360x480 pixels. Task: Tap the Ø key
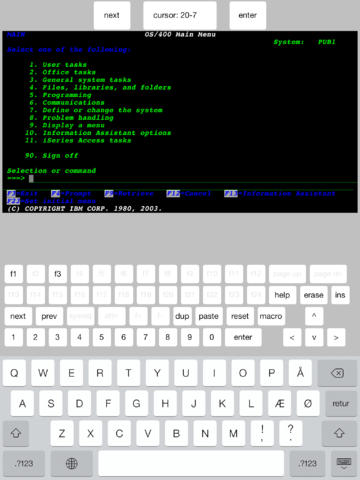(308, 403)
